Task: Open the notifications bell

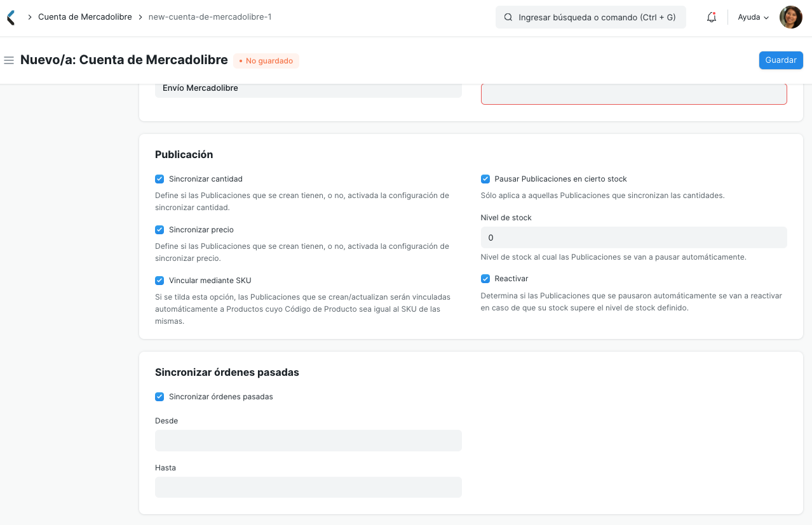Action: [x=712, y=17]
